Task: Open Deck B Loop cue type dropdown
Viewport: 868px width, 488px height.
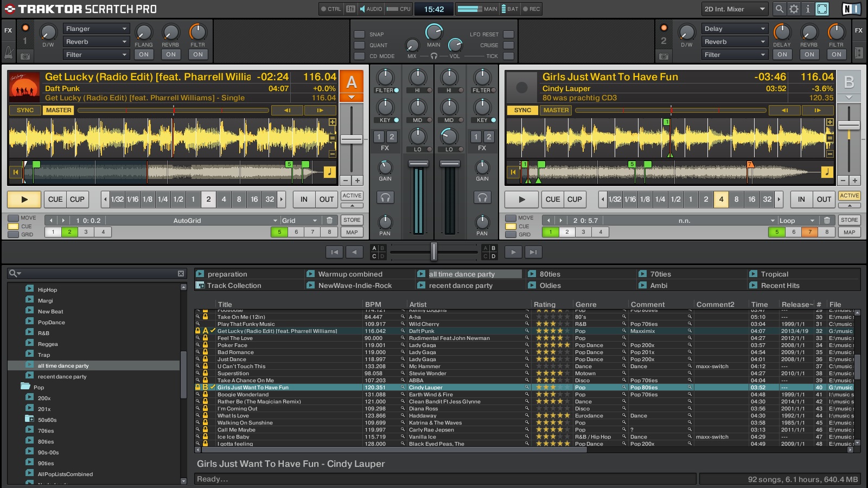Action: point(797,221)
